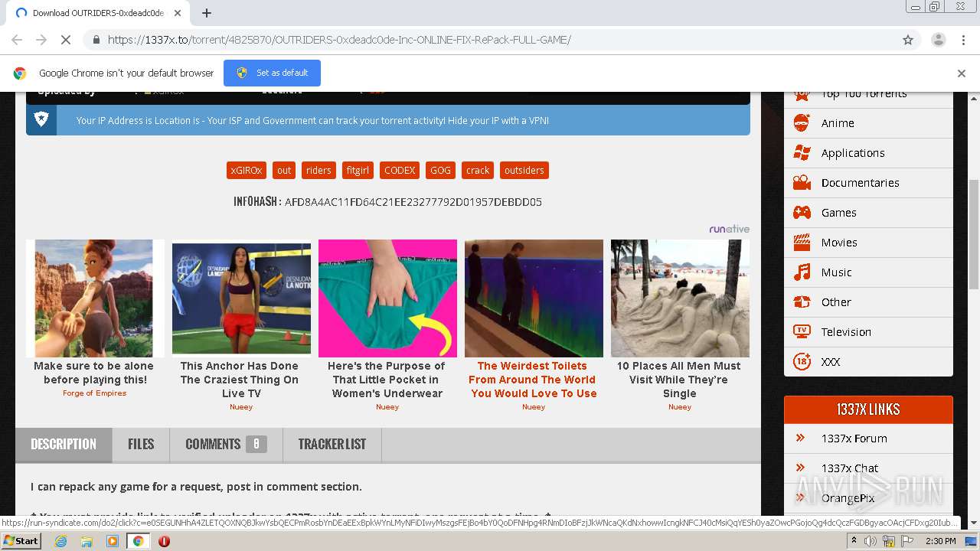Open the media player taskbar icon
Viewport: 980px width, 551px height.
point(113,541)
